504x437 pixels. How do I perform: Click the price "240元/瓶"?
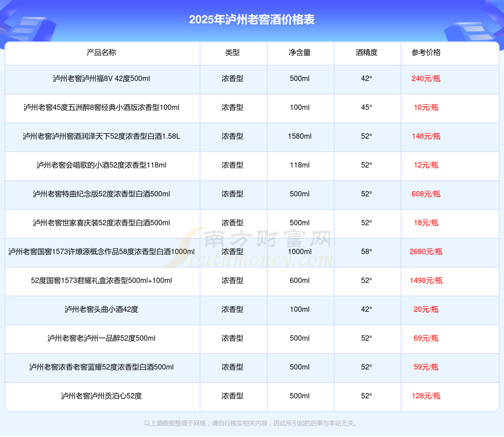[x=426, y=78]
